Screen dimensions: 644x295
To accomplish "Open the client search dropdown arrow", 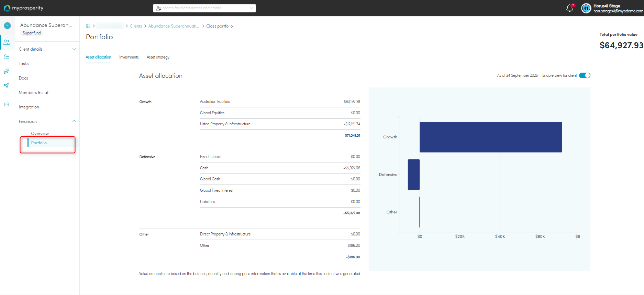I will click(x=252, y=8).
